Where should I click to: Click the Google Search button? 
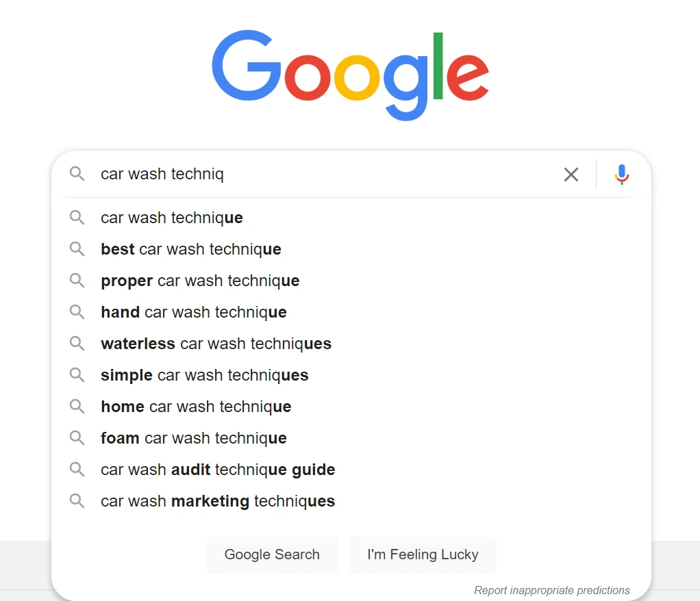(272, 554)
